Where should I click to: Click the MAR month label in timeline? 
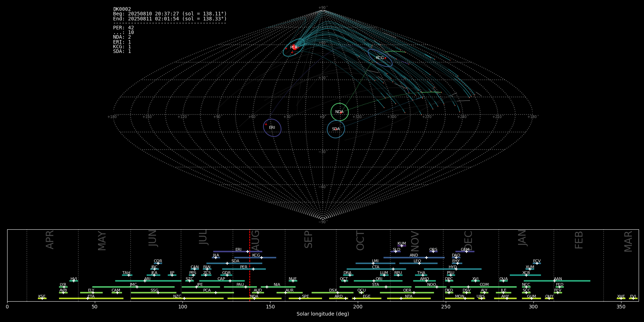click(628, 241)
